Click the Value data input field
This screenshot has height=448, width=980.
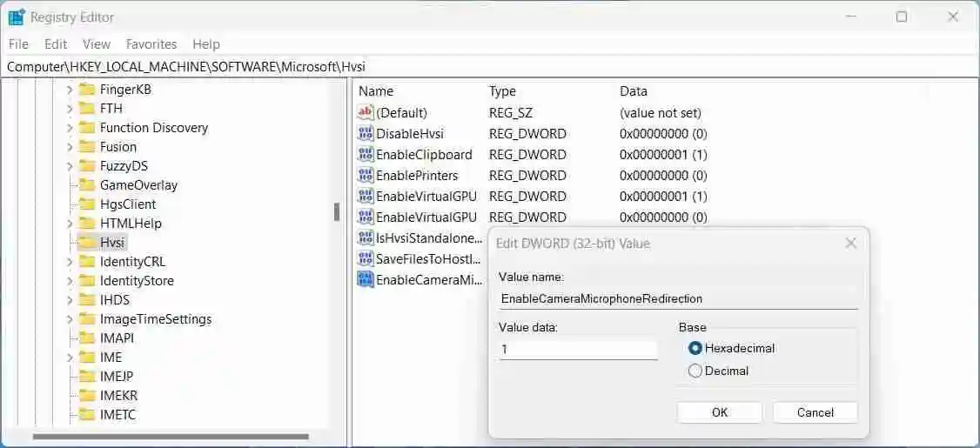click(578, 350)
